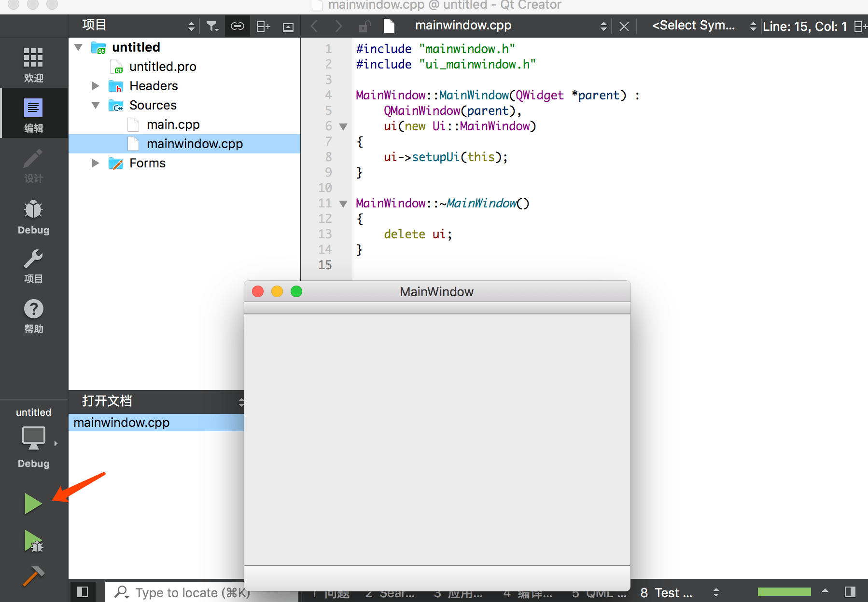
Task: Open the Select Symbol dropdown
Action: pyautogui.click(x=704, y=26)
